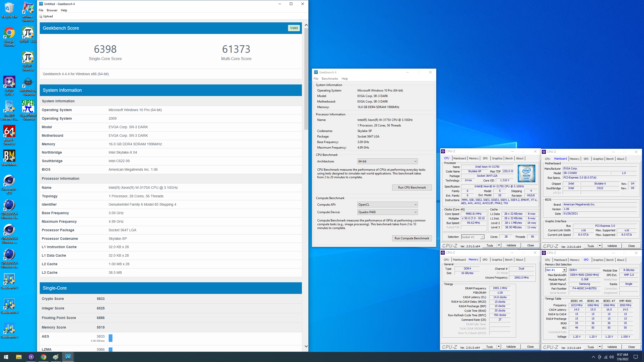Image resolution: width=644 pixels, height=362 pixels.
Task: Open the Geekbench 5 desktop icon
Action: (9, 330)
